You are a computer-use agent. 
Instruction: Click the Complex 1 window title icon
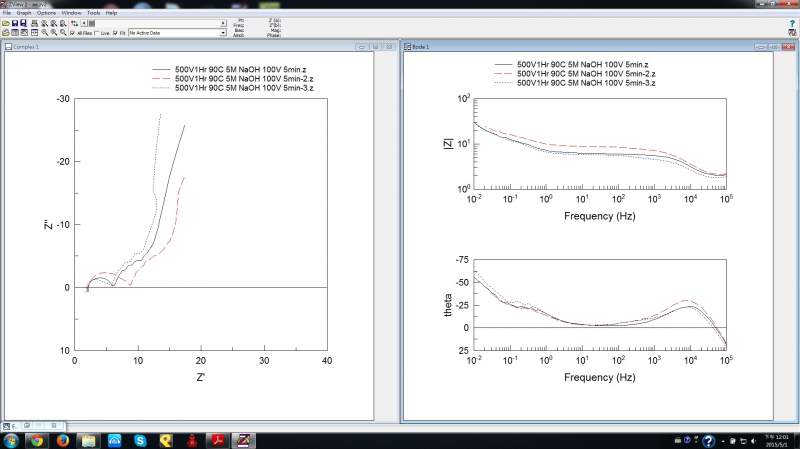click(x=8, y=46)
